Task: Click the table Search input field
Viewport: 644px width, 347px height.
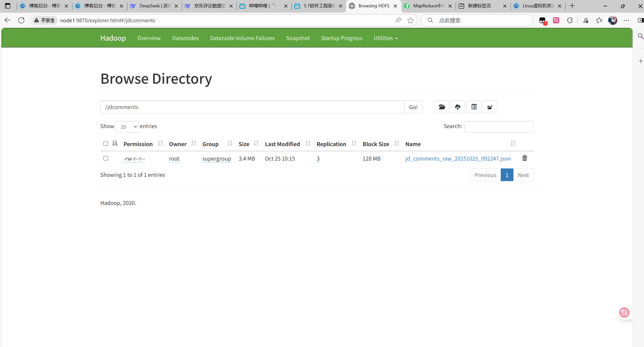Action: [x=499, y=127]
